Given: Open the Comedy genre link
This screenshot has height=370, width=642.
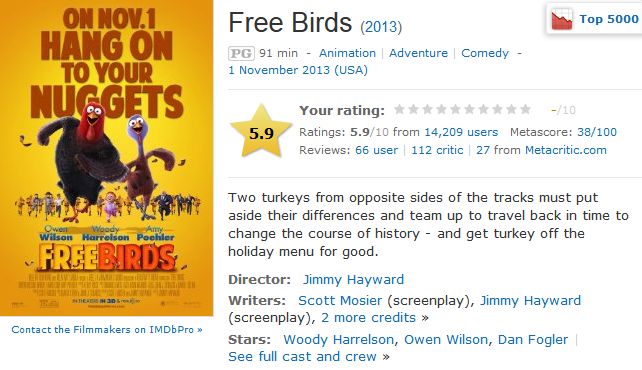Looking at the screenshot, I should 485,53.
